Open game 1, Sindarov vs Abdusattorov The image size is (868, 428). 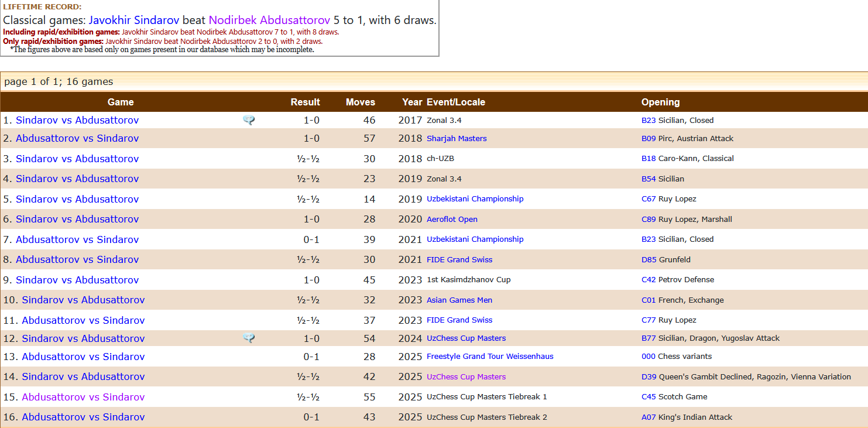pos(77,120)
